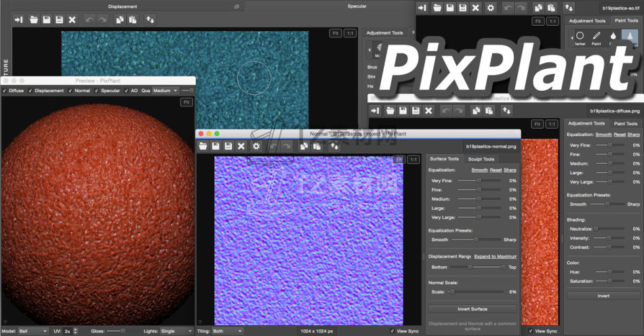
Task: Open the Tiling dropdown set to Both
Action: (228, 331)
